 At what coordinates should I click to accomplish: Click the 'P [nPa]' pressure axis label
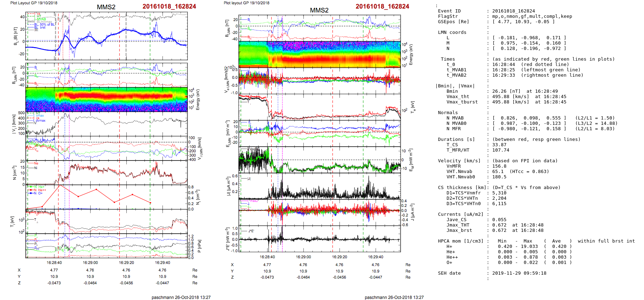click(x=199, y=246)
